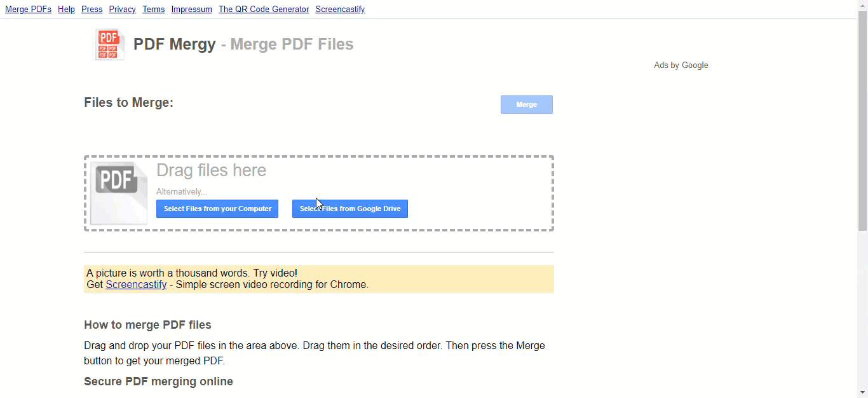Open the Terms link

click(x=153, y=9)
